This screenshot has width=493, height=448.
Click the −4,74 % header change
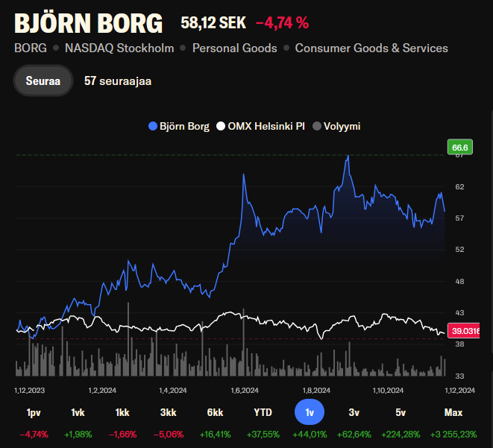pyautogui.click(x=283, y=22)
